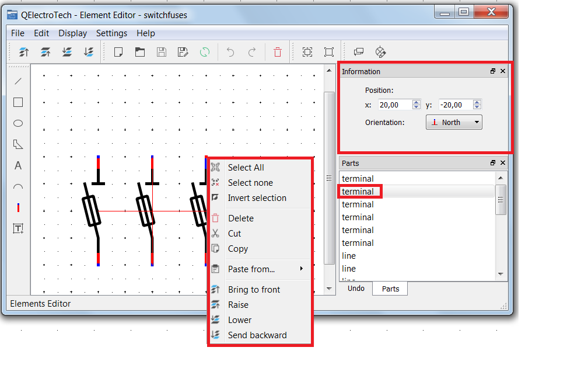Open the Orientation North dropdown
The image size is (588, 368).
click(x=454, y=122)
